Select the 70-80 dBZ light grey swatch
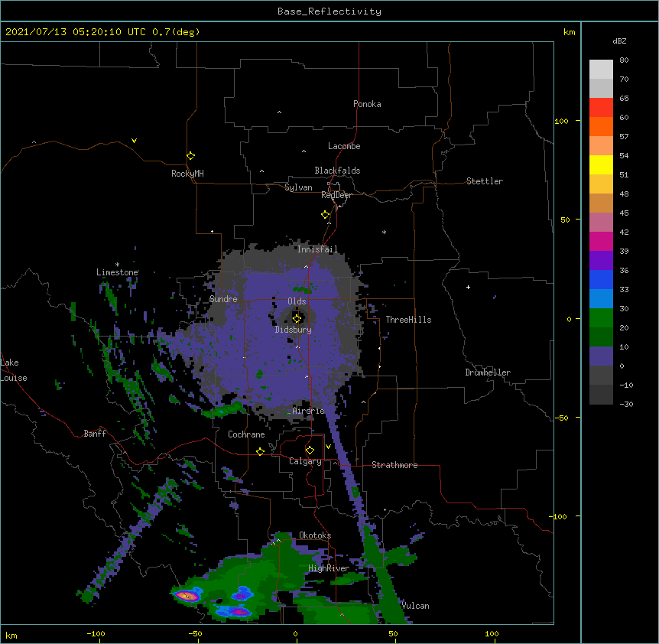The width and height of the screenshot is (659, 644). [x=601, y=69]
